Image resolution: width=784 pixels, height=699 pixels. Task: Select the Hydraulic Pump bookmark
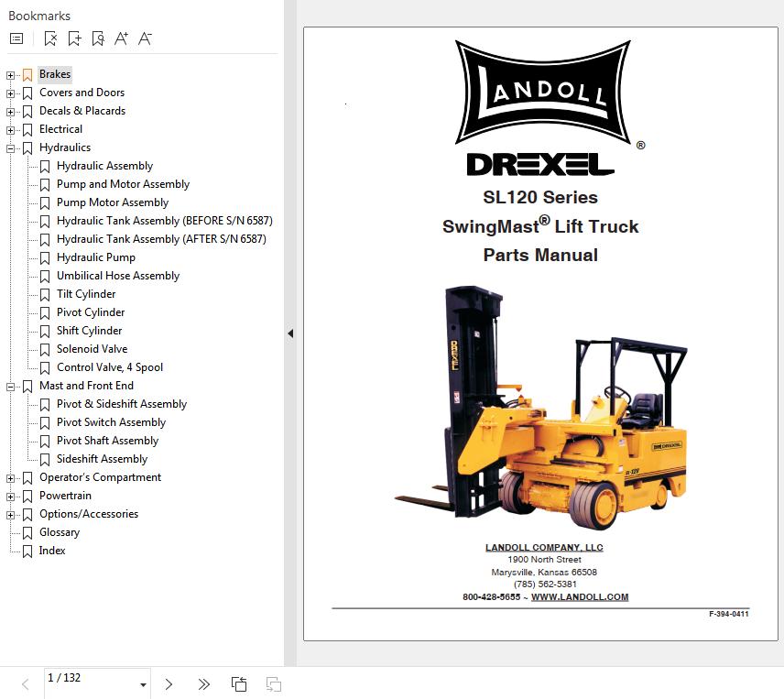[95, 257]
